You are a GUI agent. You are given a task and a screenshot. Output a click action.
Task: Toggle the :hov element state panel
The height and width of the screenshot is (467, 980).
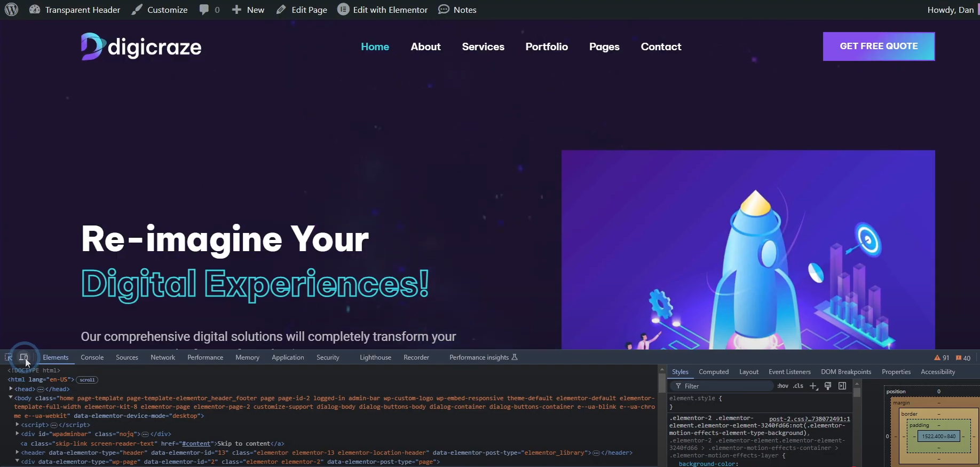pos(783,386)
